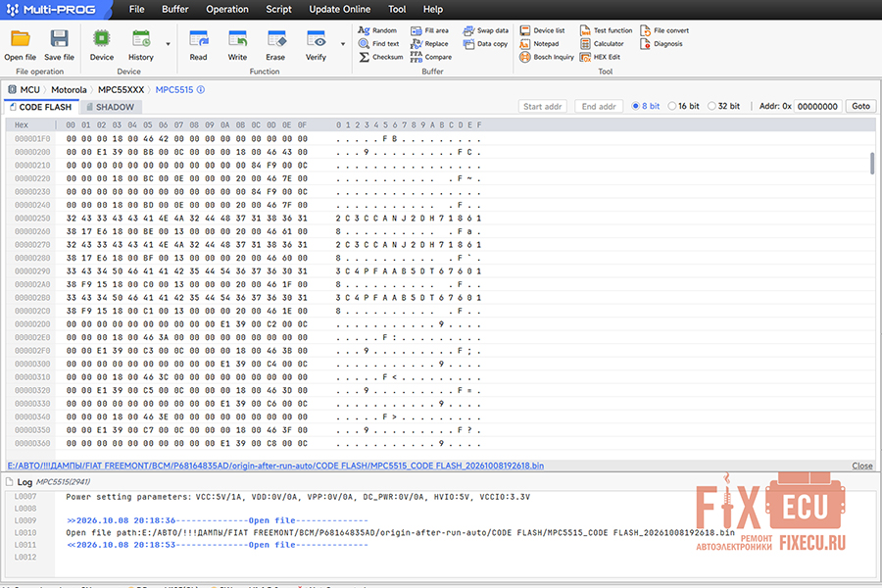Open the Compare buffer tool

tap(431, 57)
